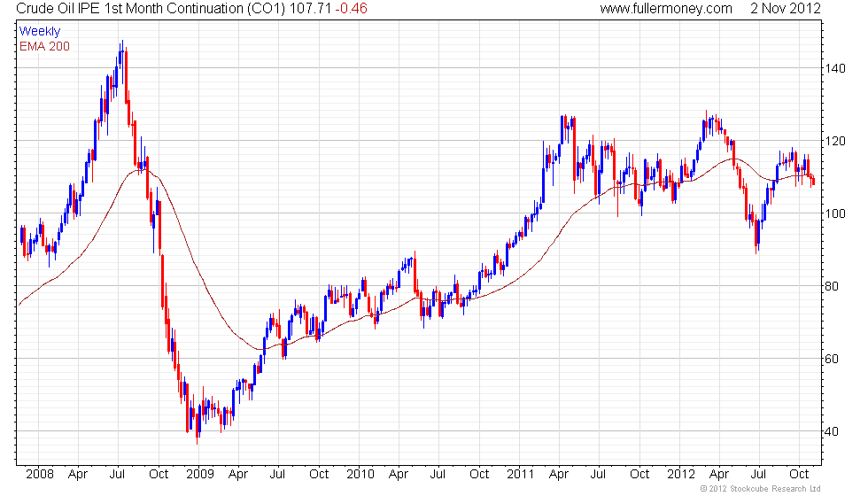Click the 'Weekly' legend label
The height and width of the screenshot is (496, 868).
(x=40, y=32)
